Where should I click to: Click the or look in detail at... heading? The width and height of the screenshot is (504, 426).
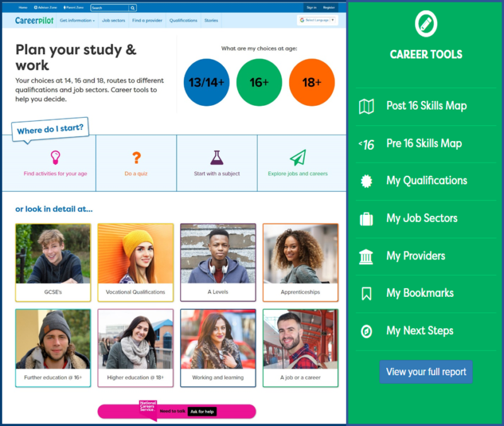point(54,209)
